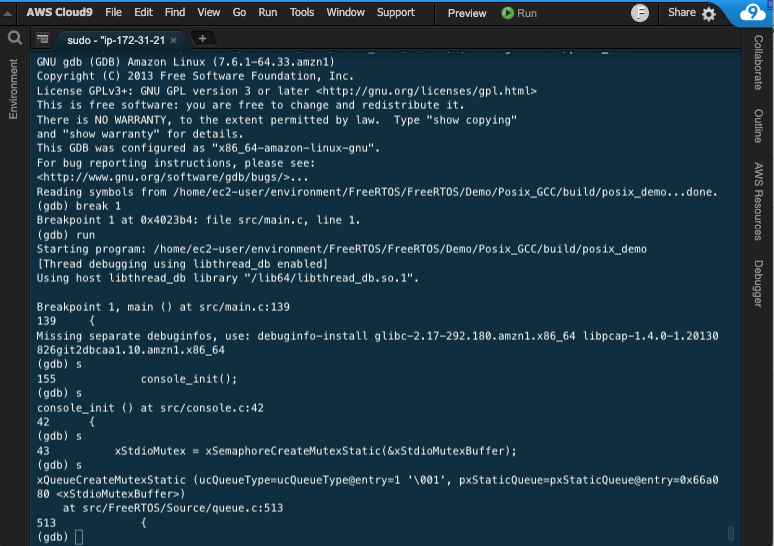
Task: Open the Outline side panel
Action: click(758, 126)
